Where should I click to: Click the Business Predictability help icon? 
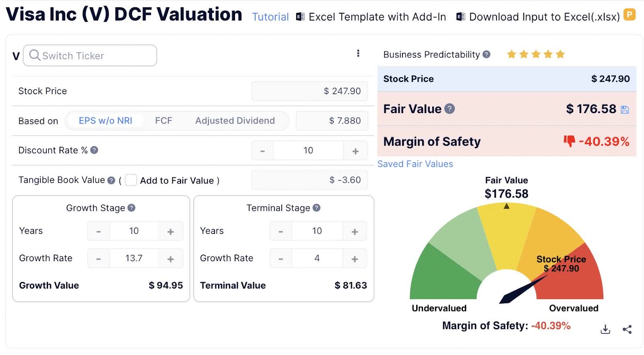click(486, 54)
